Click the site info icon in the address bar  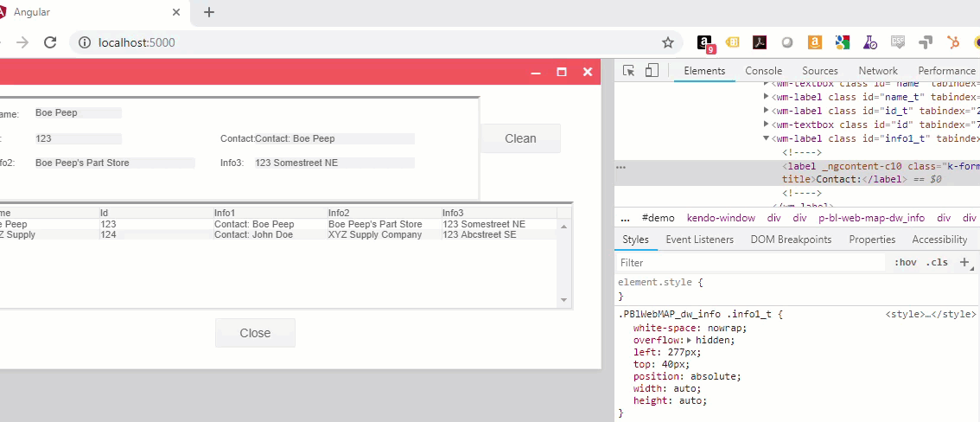(85, 42)
